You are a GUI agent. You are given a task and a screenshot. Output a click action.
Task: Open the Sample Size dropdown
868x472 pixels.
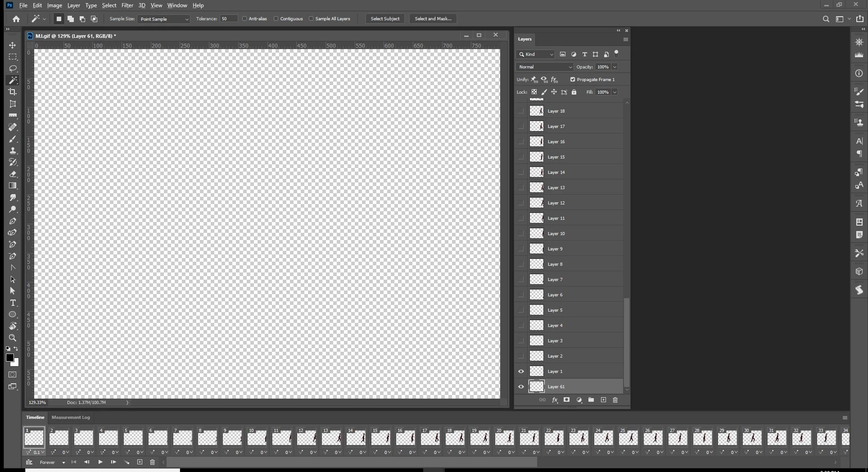163,19
